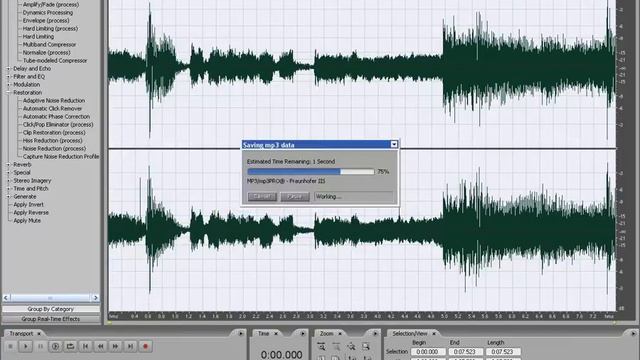Select the Transport tab

click(21, 333)
